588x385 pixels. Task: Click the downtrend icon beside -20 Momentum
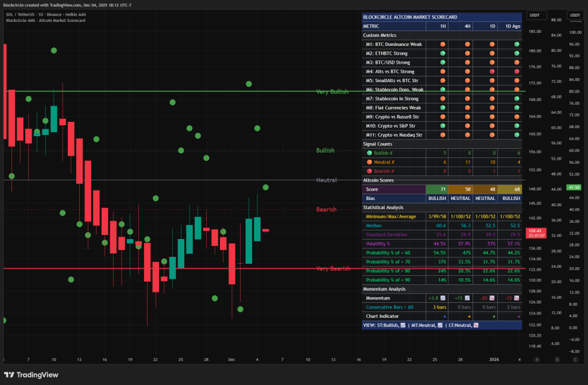pyautogui.click(x=493, y=298)
